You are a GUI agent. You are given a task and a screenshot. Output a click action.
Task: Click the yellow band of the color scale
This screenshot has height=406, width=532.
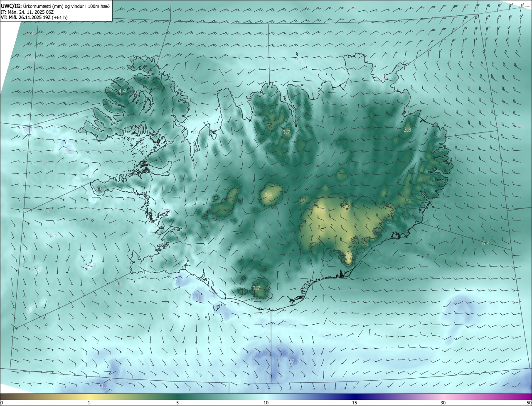[89, 396]
